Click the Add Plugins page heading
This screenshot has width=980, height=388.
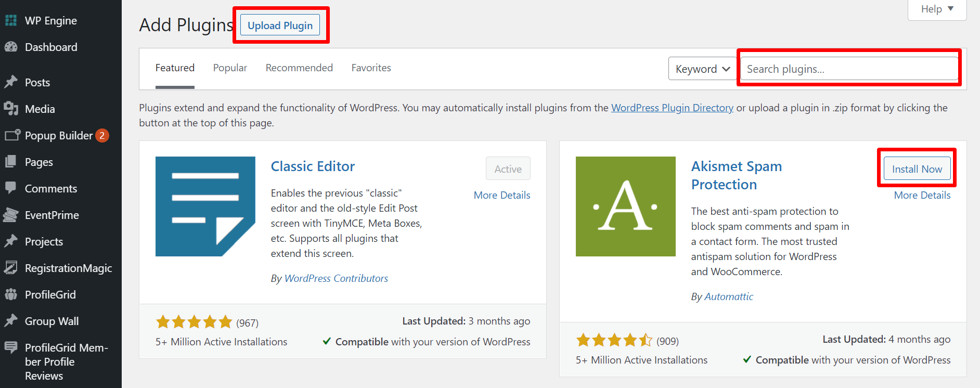coord(186,25)
